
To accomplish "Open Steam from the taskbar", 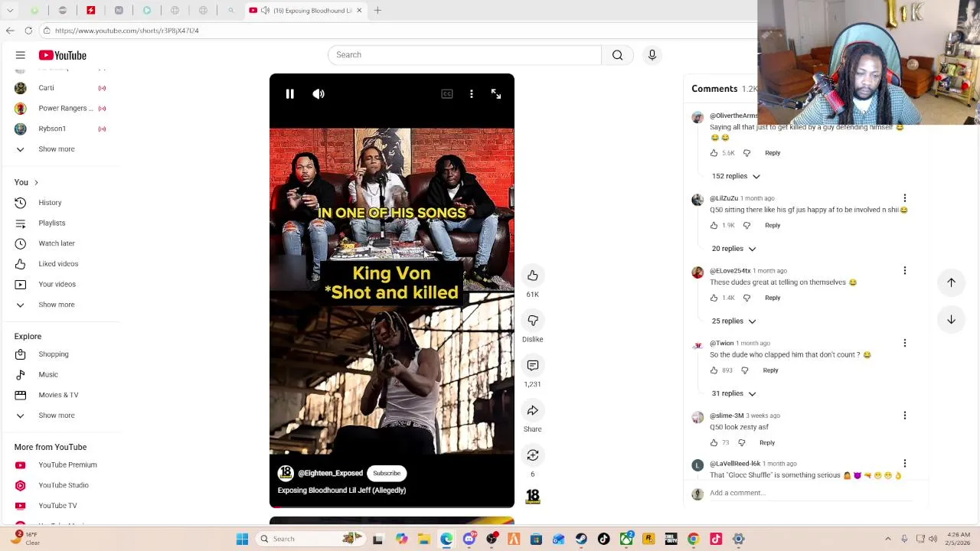I will point(581,540).
